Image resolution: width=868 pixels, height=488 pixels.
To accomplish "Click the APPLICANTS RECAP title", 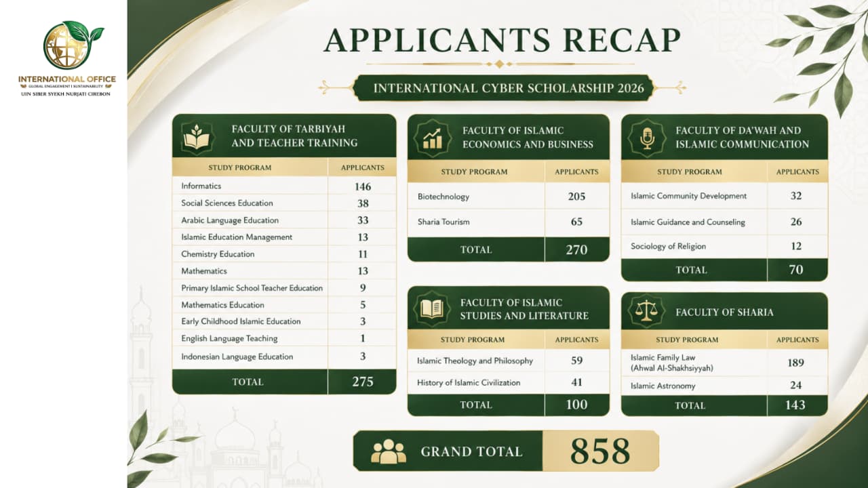I will click(x=502, y=40).
